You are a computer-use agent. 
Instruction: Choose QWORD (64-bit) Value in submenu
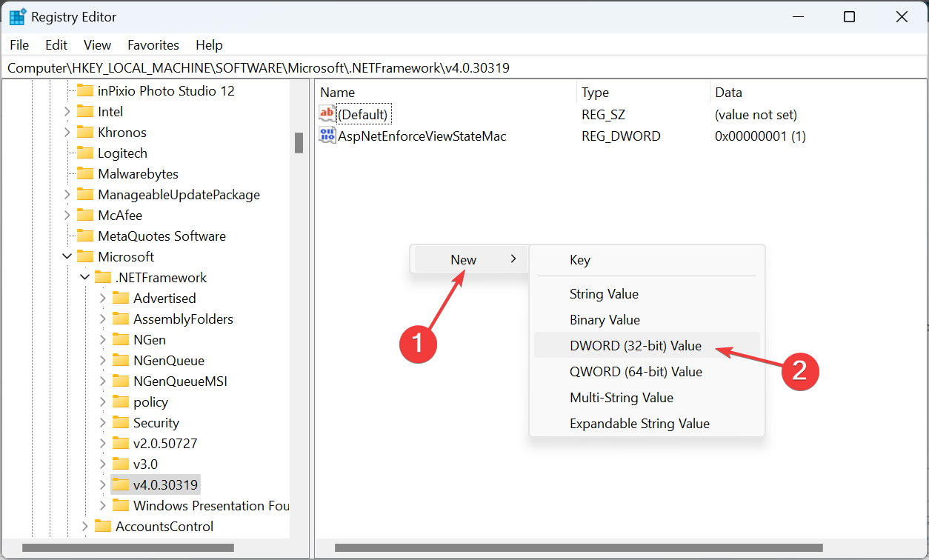pyautogui.click(x=647, y=371)
